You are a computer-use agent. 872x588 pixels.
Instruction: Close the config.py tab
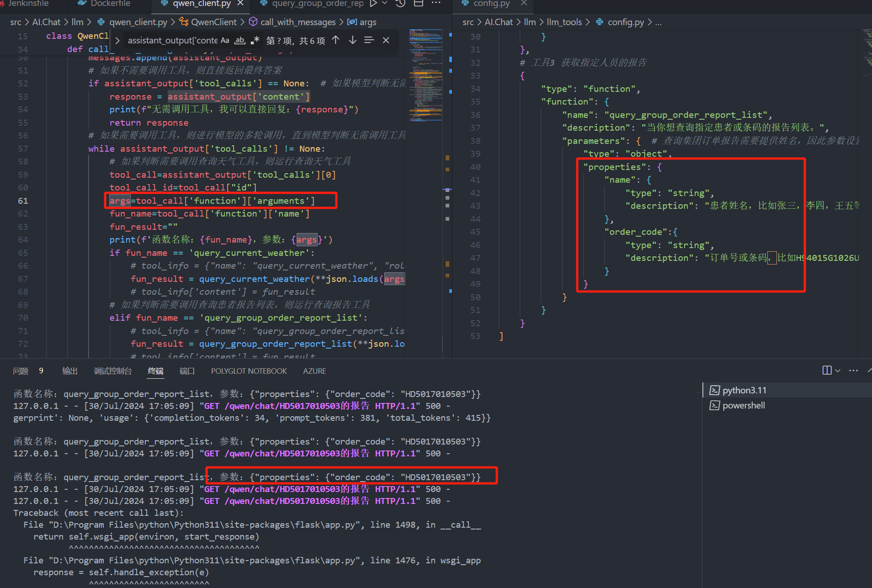[x=524, y=3]
